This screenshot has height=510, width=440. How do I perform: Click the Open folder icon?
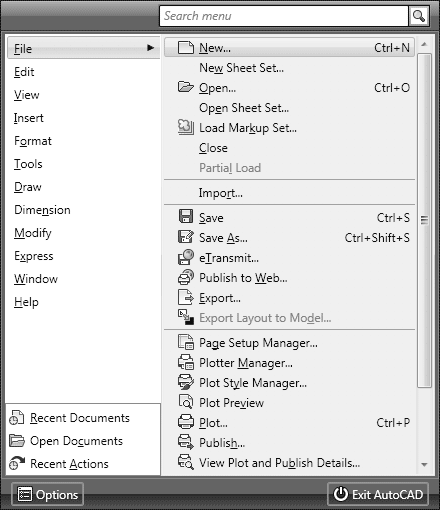pos(185,87)
